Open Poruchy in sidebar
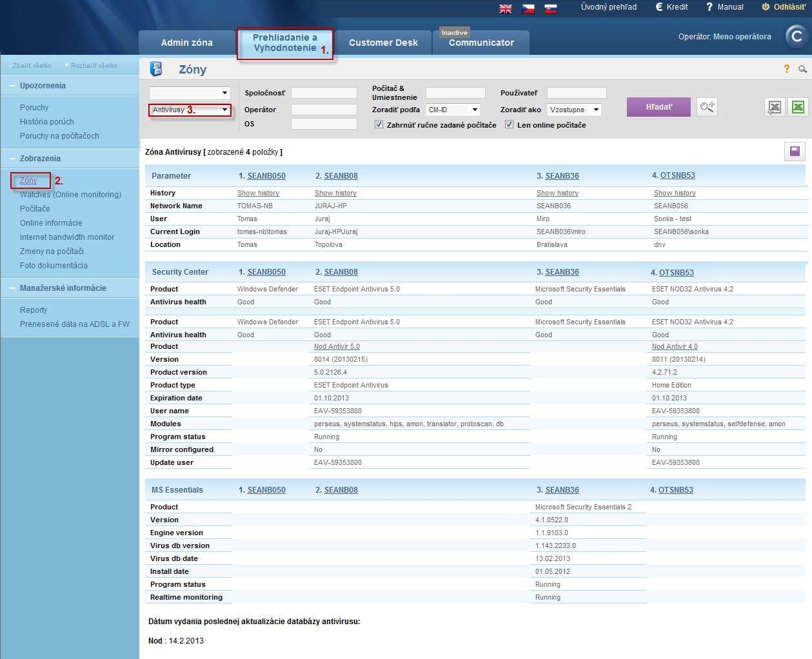The width and height of the screenshot is (812, 659). [x=34, y=108]
